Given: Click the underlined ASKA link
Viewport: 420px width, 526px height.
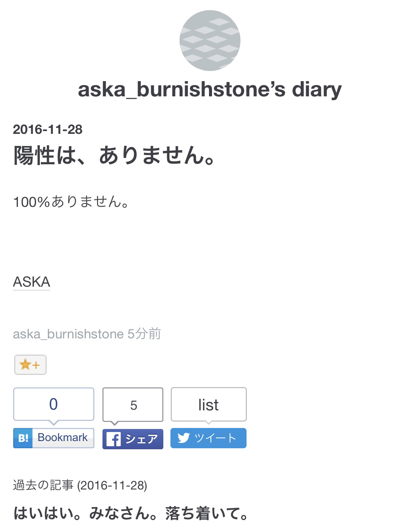Looking at the screenshot, I should tap(31, 282).
